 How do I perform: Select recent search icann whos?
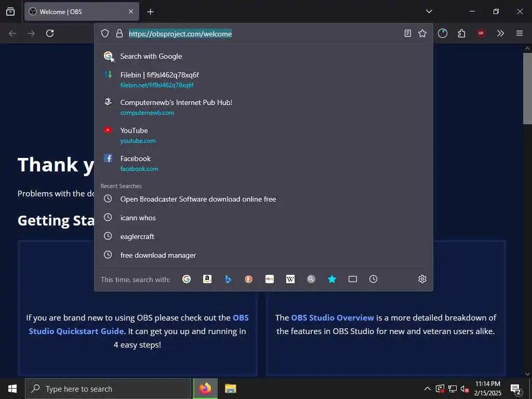(x=263, y=218)
